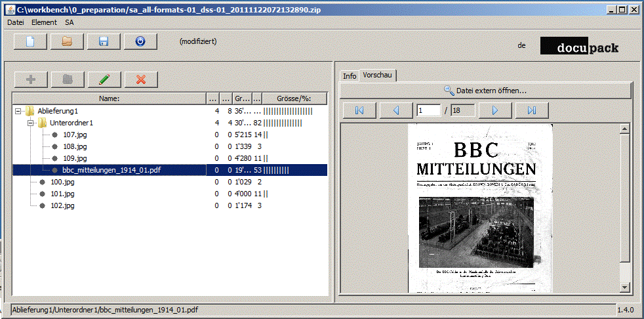Click the green pencil edit button
Screen dimensions: 644x319
coord(104,80)
